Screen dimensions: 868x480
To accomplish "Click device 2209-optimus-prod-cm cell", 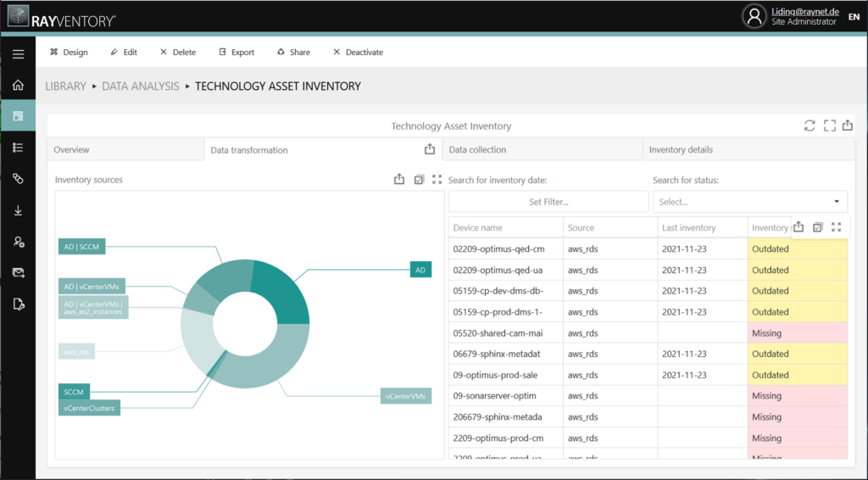I will (506, 438).
